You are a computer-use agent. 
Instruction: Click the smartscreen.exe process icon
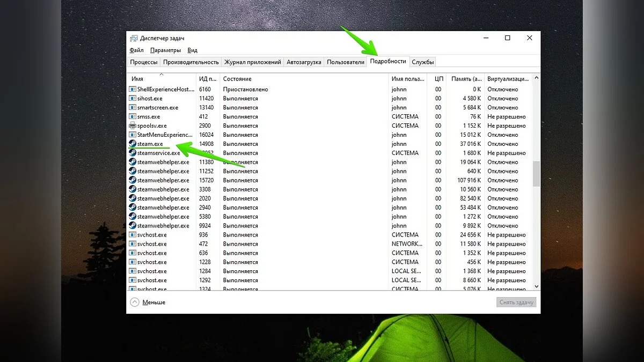pos(133,107)
